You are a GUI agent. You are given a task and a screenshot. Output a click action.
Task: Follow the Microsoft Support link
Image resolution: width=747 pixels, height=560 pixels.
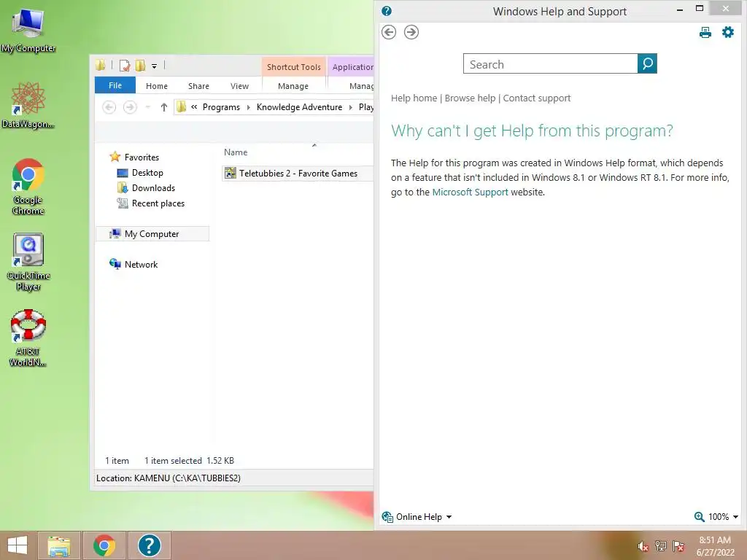(x=470, y=192)
